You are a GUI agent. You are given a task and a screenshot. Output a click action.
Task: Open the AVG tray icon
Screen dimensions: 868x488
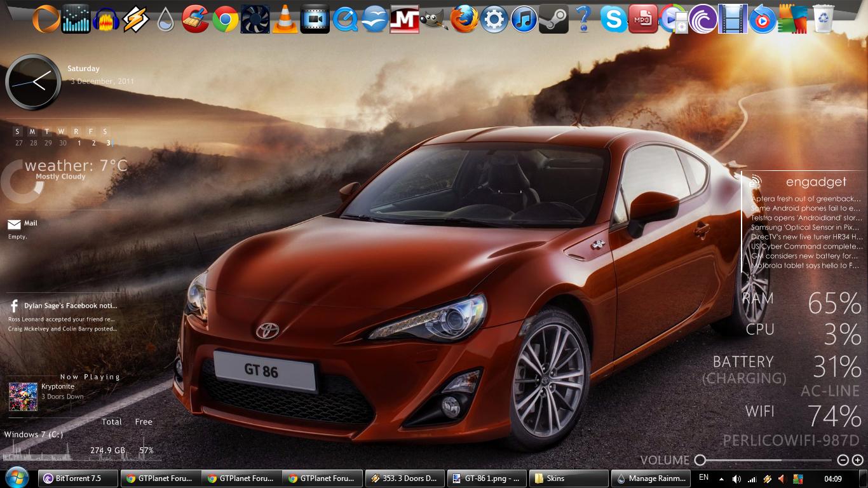[x=798, y=478]
